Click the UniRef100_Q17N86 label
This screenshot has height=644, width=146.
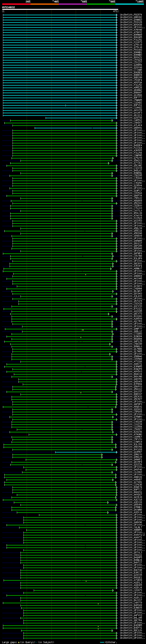(x=131, y=349)
